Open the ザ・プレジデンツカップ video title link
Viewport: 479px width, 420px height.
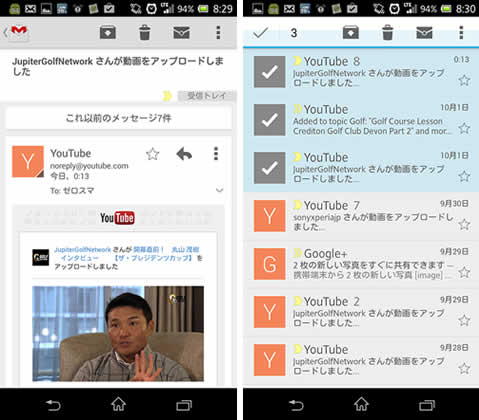pos(153,258)
